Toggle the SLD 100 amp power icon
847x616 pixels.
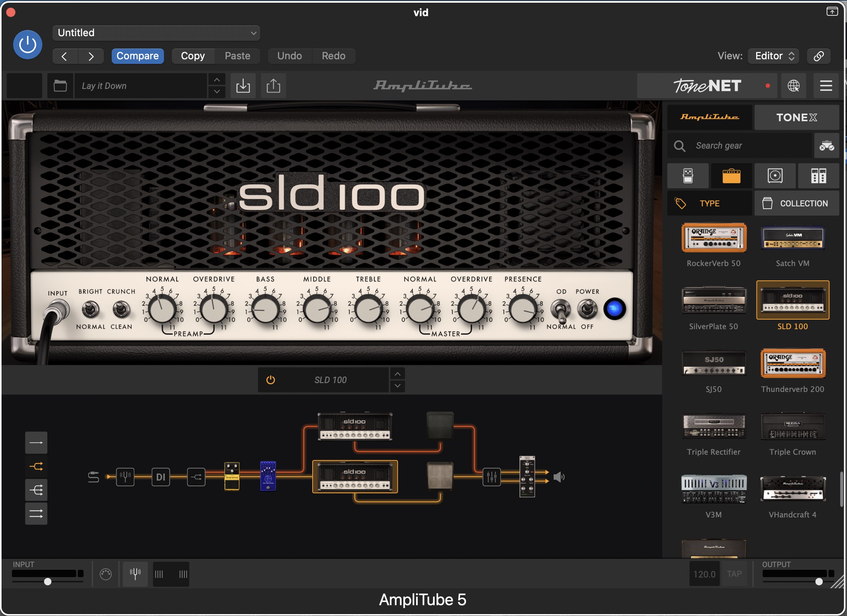pos(271,380)
